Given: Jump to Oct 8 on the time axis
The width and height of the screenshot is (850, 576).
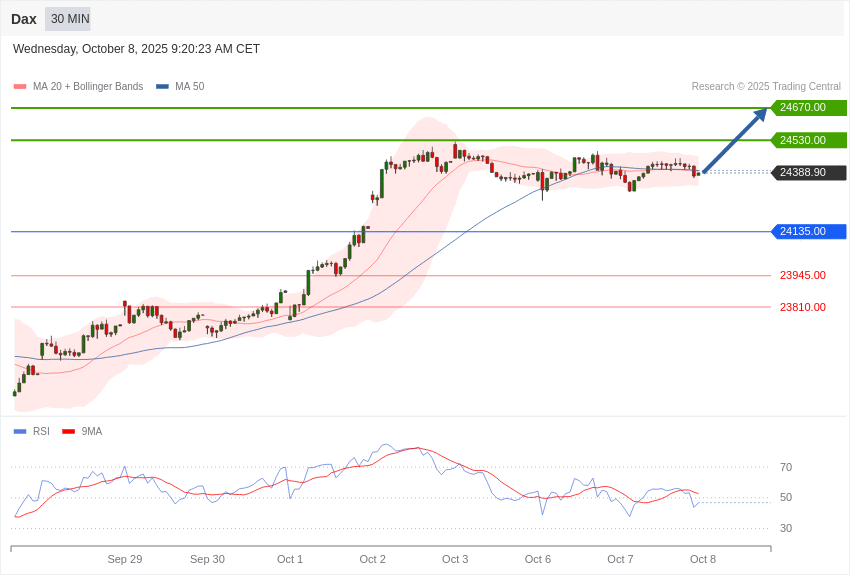Looking at the screenshot, I should (703, 559).
